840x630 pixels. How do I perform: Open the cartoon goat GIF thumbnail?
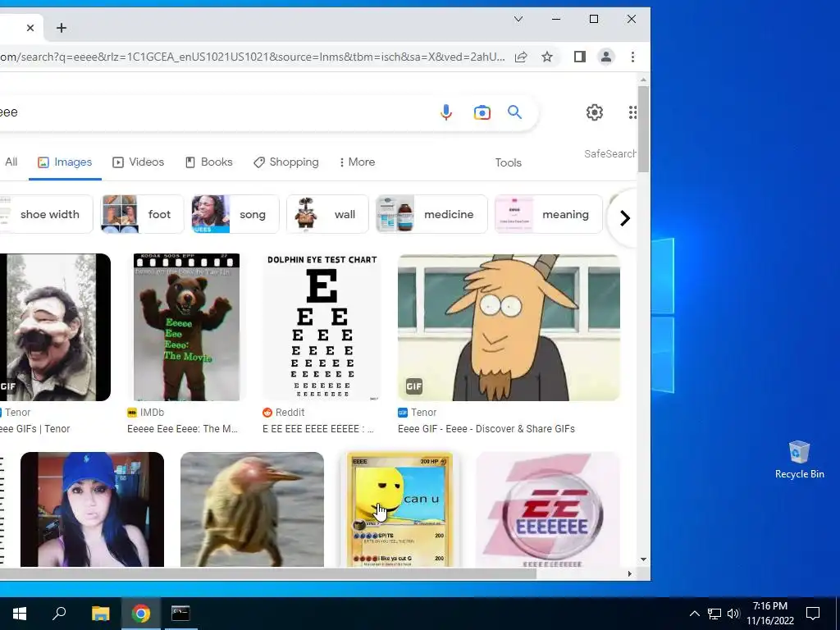(x=509, y=327)
